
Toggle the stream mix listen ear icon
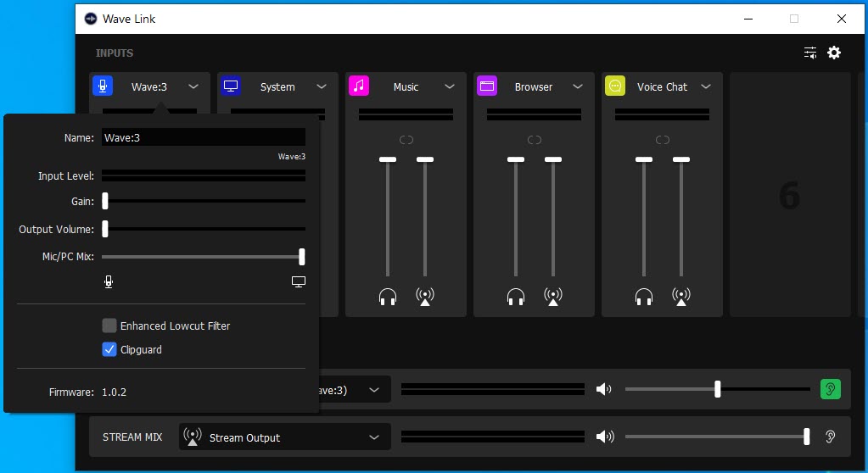coord(831,437)
